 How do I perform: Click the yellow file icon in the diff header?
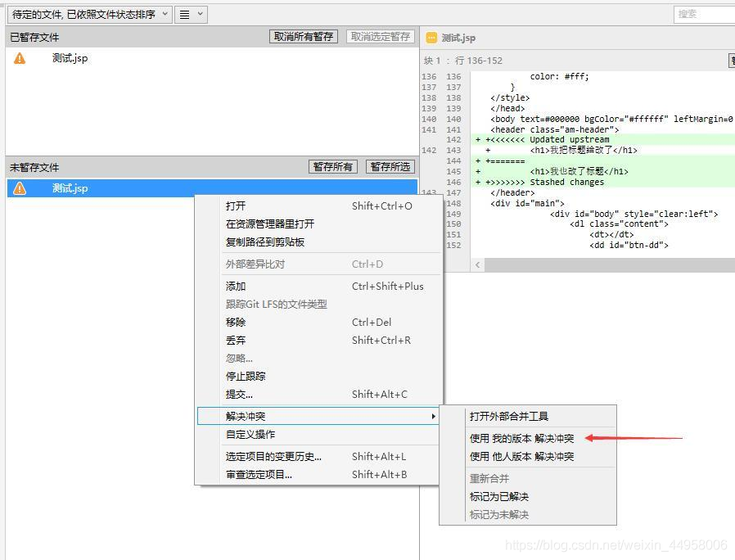431,38
